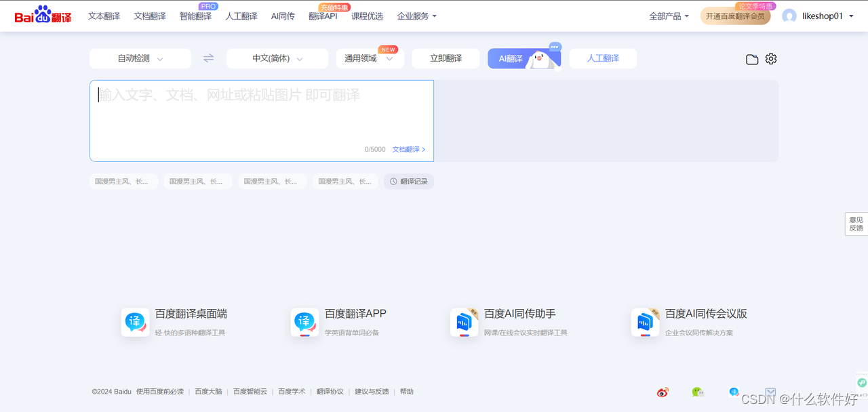This screenshot has height=412, width=868.
Task: Select 人工翻译 in the top navigation
Action: 241,16
